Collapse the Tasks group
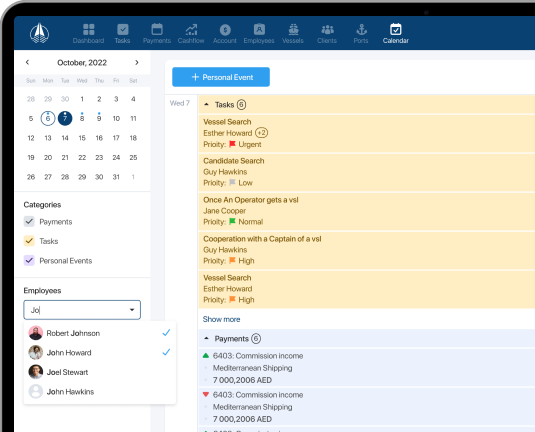This screenshot has height=432, width=535. (206, 104)
